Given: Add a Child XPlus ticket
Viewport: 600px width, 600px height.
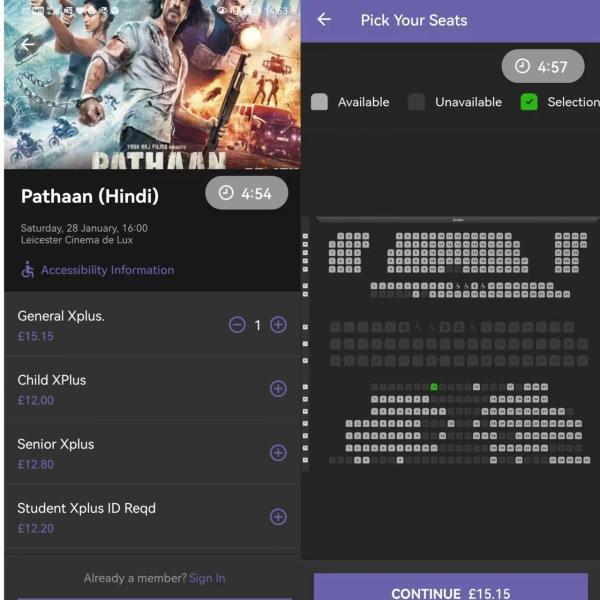Looking at the screenshot, I should pyautogui.click(x=278, y=388).
